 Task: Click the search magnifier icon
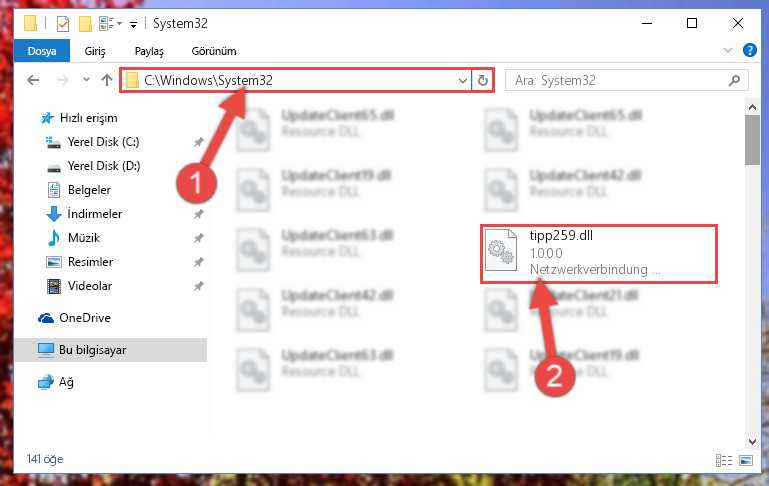click(734, 80)
